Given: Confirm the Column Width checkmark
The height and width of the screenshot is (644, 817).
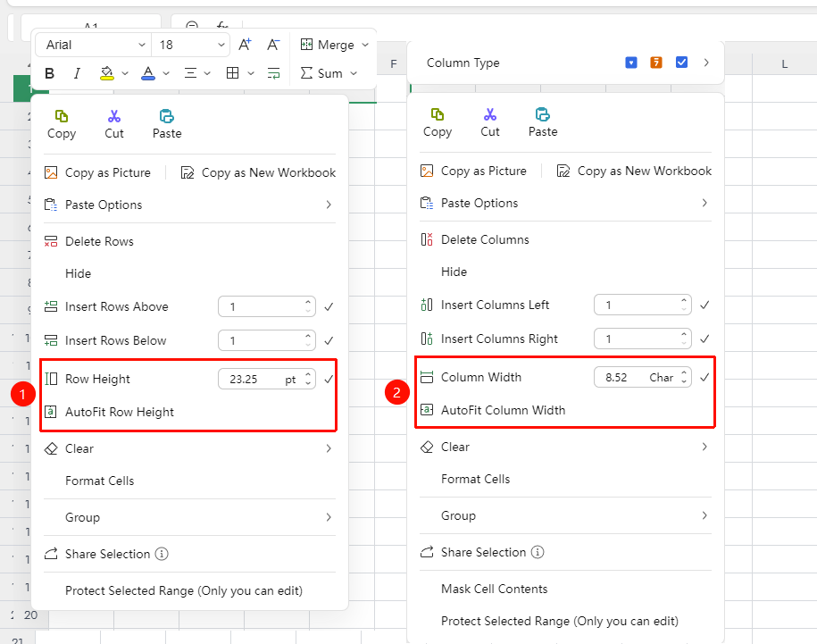Looking at the screenshot, I should [704, 377].
